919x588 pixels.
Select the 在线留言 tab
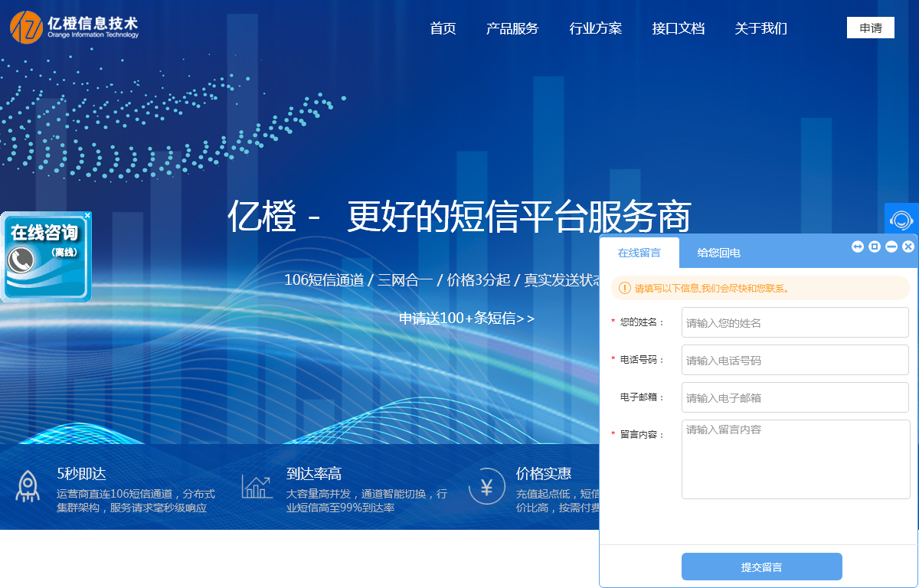639,253
